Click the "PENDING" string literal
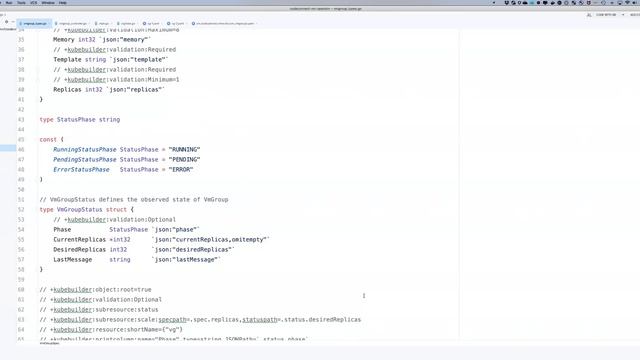The height and width of the screenshot is (360, 640). pyautogui.click(x=184, y=160)
